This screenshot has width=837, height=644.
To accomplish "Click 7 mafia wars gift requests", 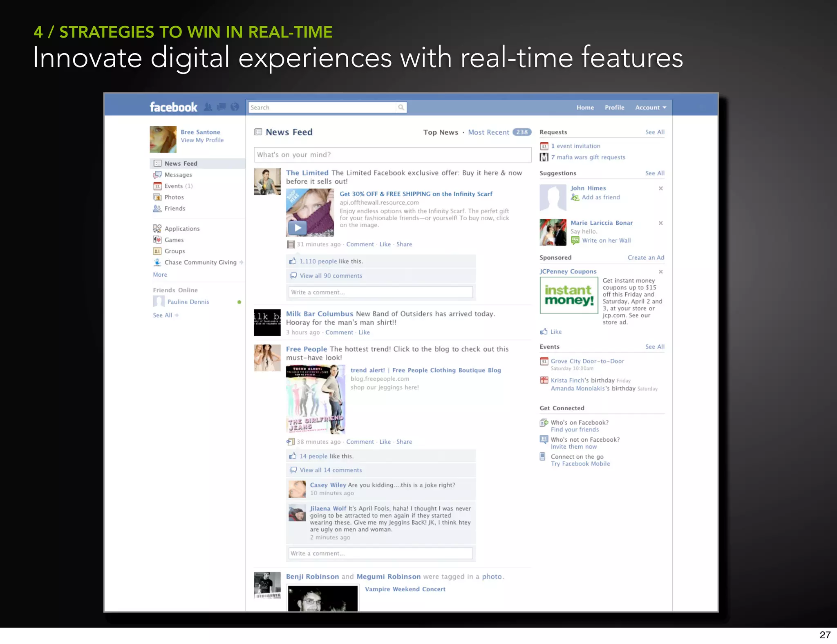I will tap(588, 157).
